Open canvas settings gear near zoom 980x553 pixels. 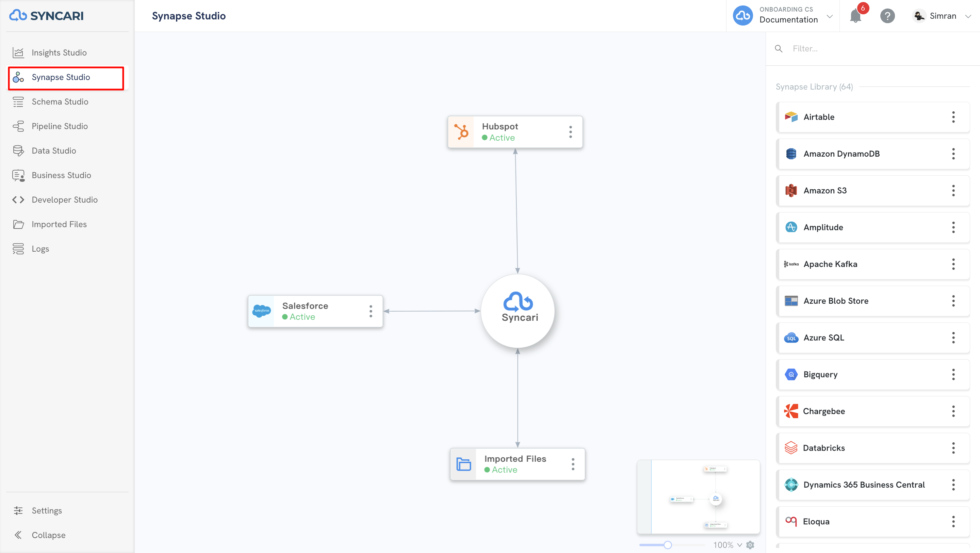click(750, 544)
